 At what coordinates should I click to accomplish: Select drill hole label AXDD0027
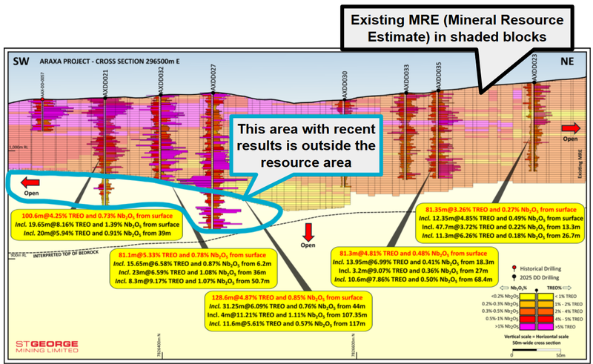click(212, 79)
